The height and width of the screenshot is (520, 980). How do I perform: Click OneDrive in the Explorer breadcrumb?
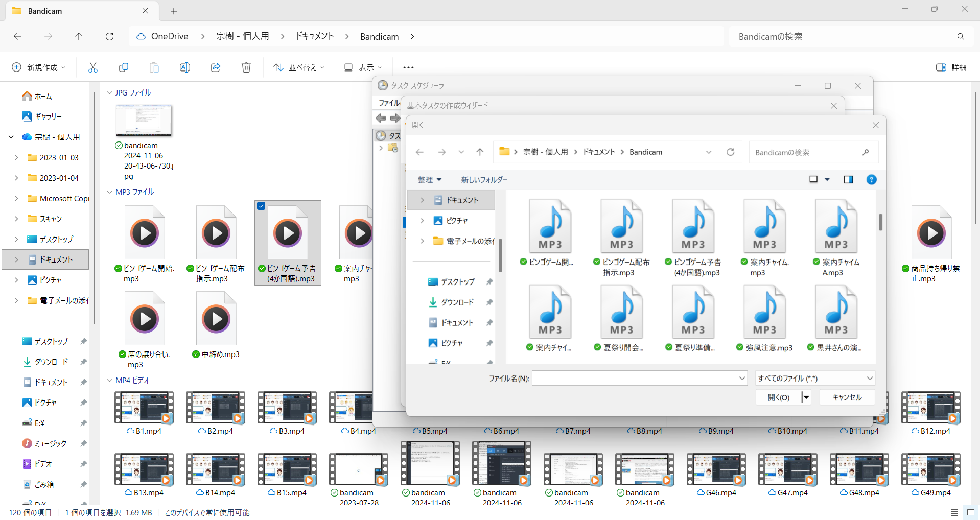pos(170,36)
